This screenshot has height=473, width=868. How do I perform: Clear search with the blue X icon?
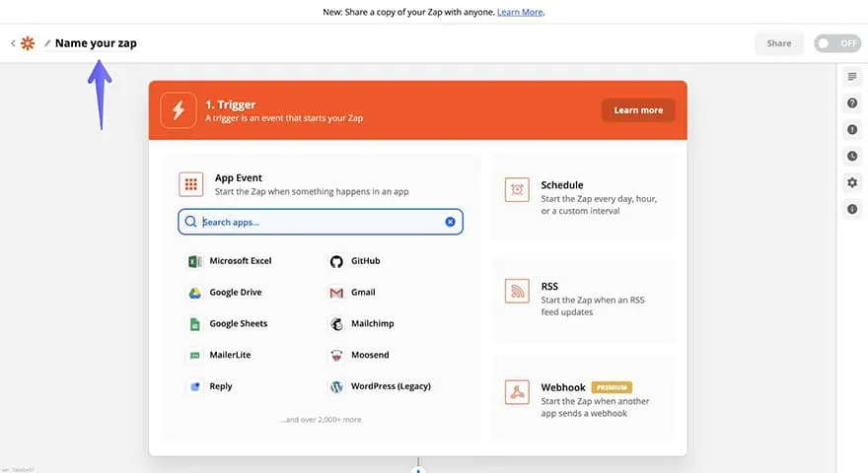pos(450,222)
